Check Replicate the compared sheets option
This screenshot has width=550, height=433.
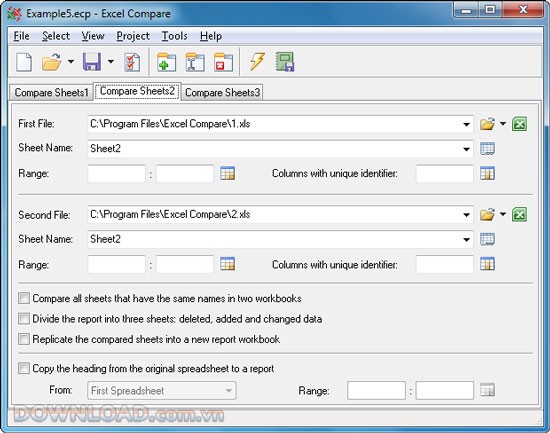tap(24, 339)
